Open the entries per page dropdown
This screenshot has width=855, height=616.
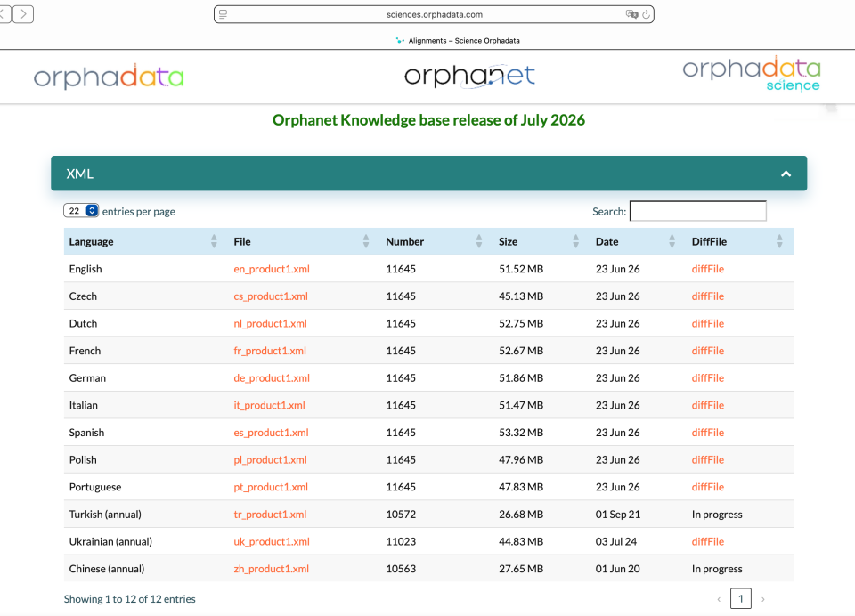point(81,211)
